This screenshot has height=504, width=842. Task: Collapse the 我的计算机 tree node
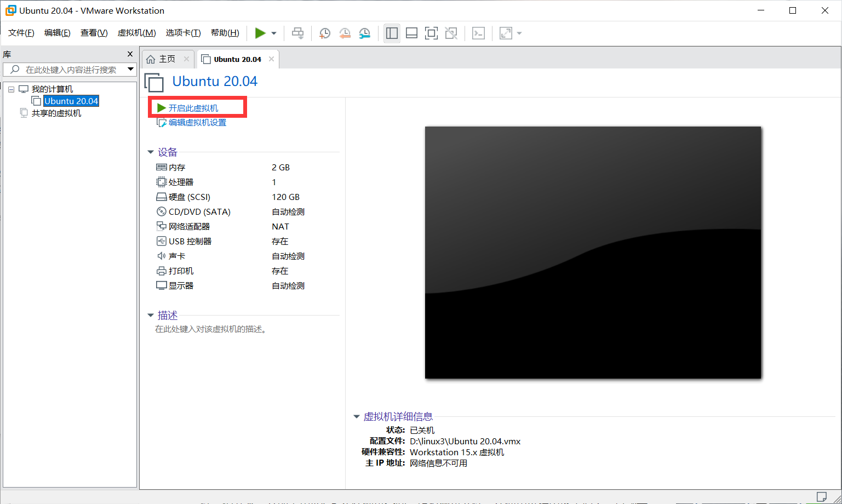tap(11, 89)
